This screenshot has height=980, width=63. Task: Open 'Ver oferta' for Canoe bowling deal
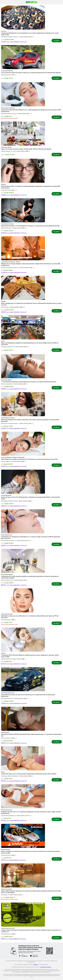[57, 350]
